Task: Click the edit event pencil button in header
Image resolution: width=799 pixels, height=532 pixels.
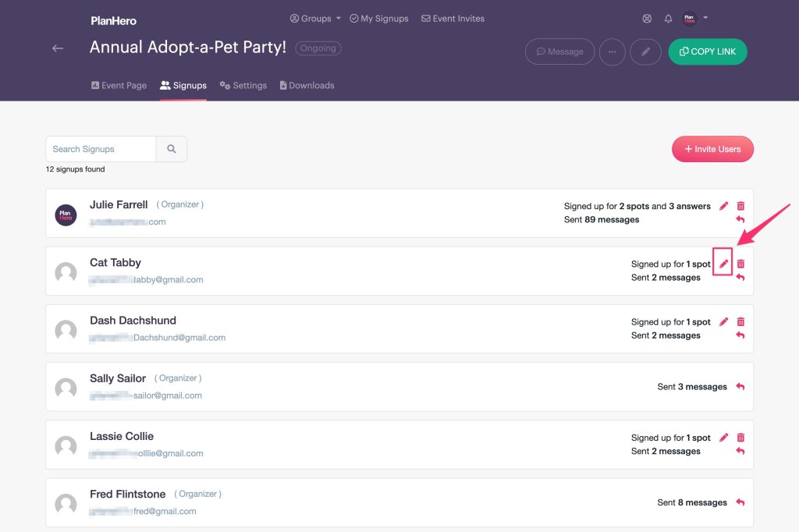Action: coord(645,51)
